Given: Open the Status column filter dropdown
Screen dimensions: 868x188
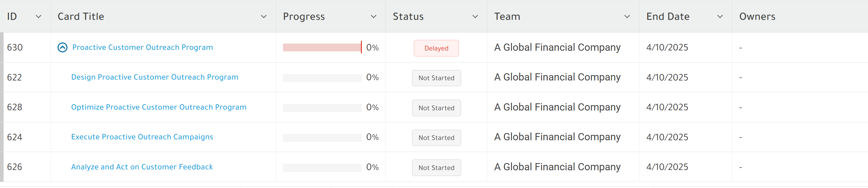Looking at the screenshot, I should [475, 17].
